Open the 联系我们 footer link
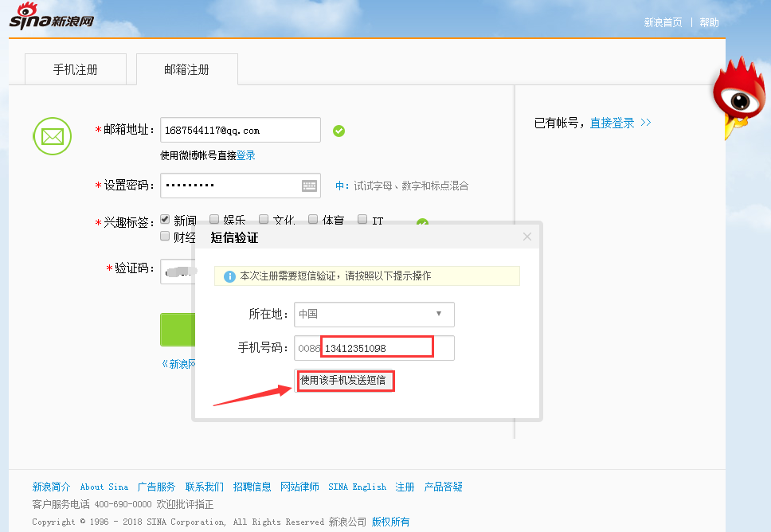Image resolution: width=771 pixels, height=532 pixels. point(205,487)
